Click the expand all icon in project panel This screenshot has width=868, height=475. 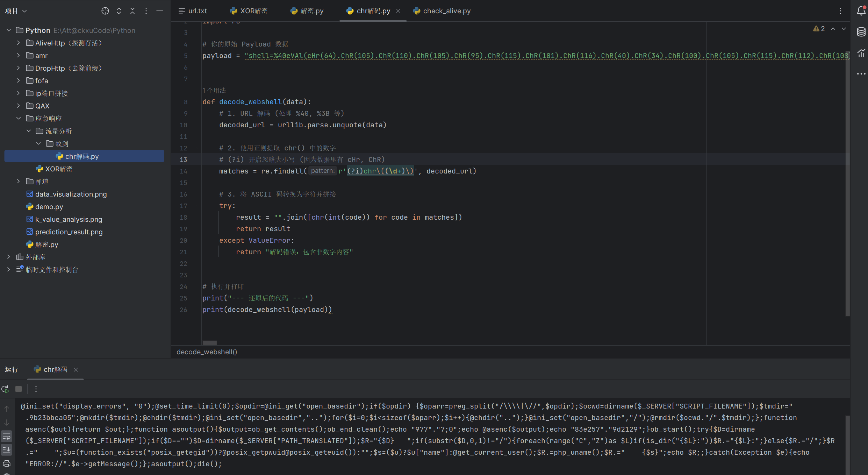click(119, 11)
